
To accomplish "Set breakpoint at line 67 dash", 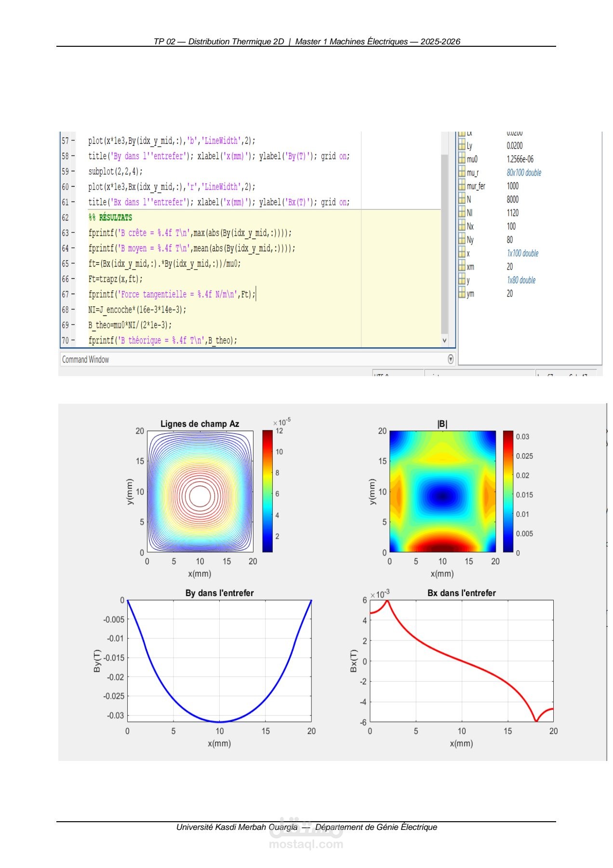I will tap(73, 294).
